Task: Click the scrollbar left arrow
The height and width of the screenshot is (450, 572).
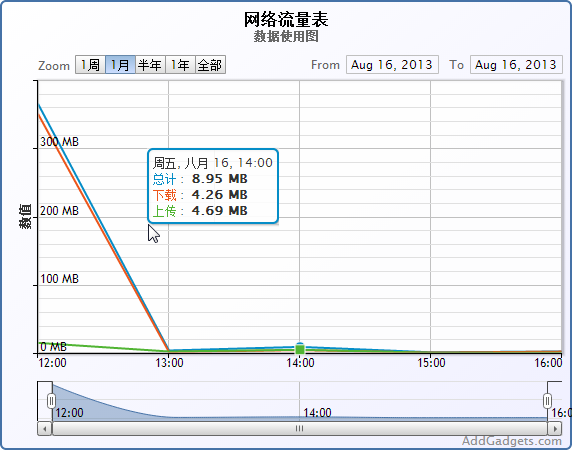Action: click(x=45, y=428)
